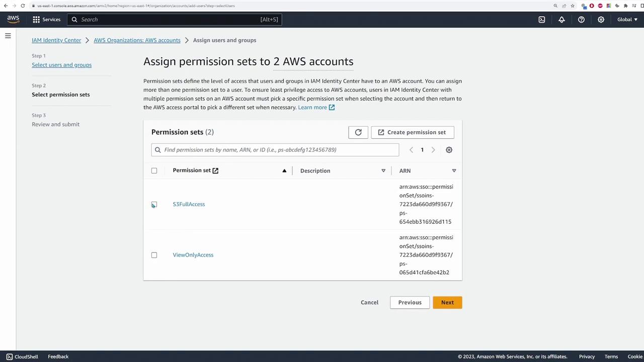Click the AWS logo home icon
The height and width of the screenshot is (362, 644).
pos(13,19)
